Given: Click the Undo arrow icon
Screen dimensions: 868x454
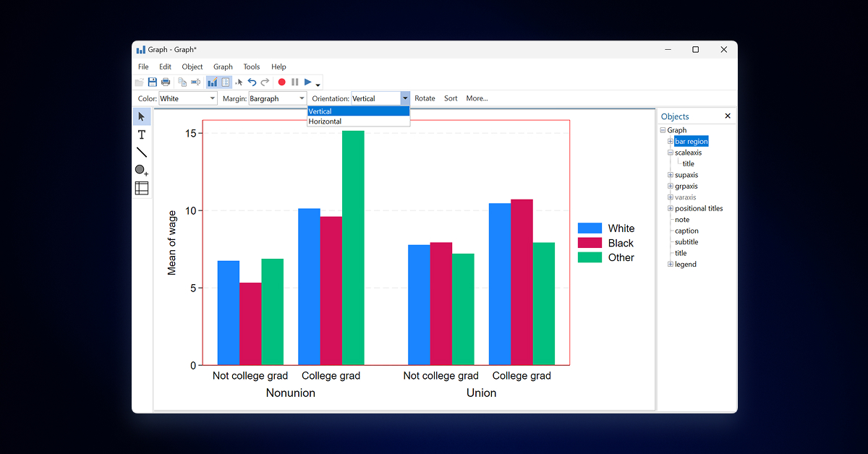Looking at the screenshot, I should pyautogui.click(x=252, y=82).
